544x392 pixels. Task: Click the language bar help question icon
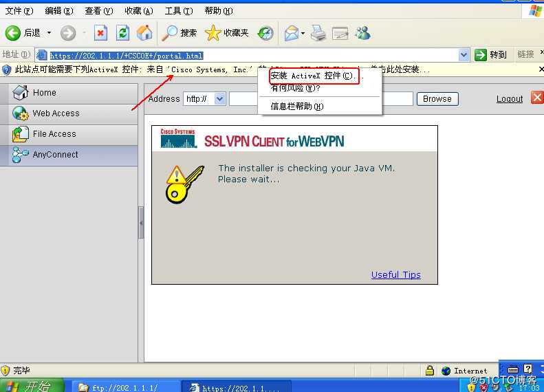click(527, 369)
